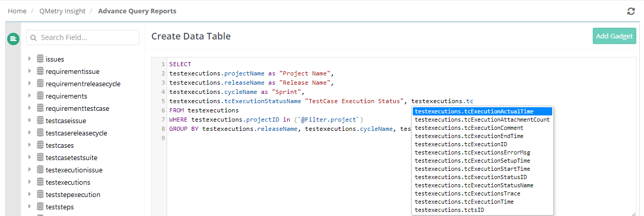Click the testcases database icon
The width and height of the screenshot is (644, 216).
point(41,145)
